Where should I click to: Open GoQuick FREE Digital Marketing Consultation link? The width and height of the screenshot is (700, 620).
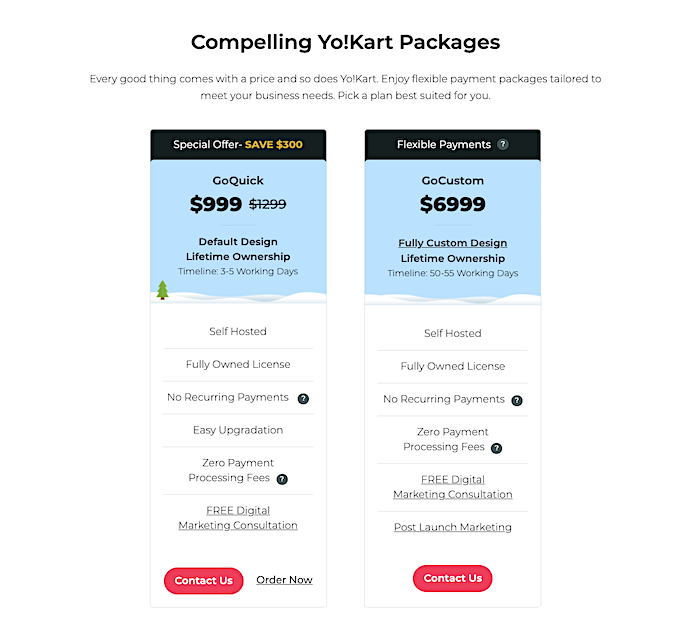[238, 518]
